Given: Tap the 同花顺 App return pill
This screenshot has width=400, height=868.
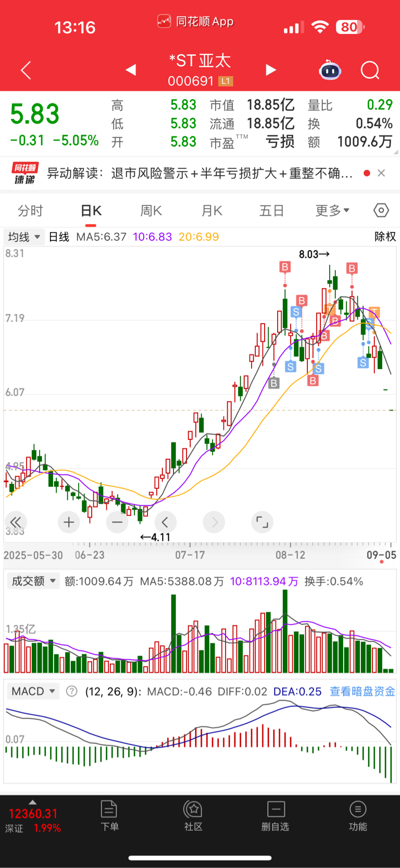Looking at the screenshot, I should pos(195,21).
